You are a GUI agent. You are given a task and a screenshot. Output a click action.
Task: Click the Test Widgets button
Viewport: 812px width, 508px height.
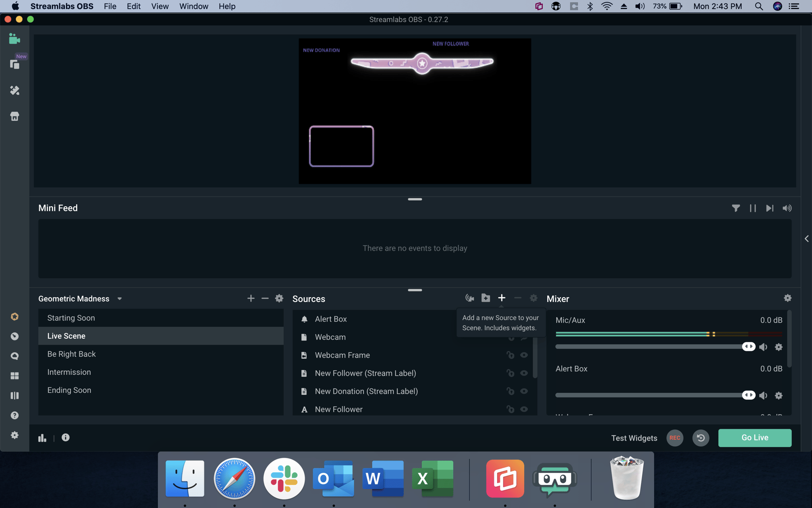point(634,438)
